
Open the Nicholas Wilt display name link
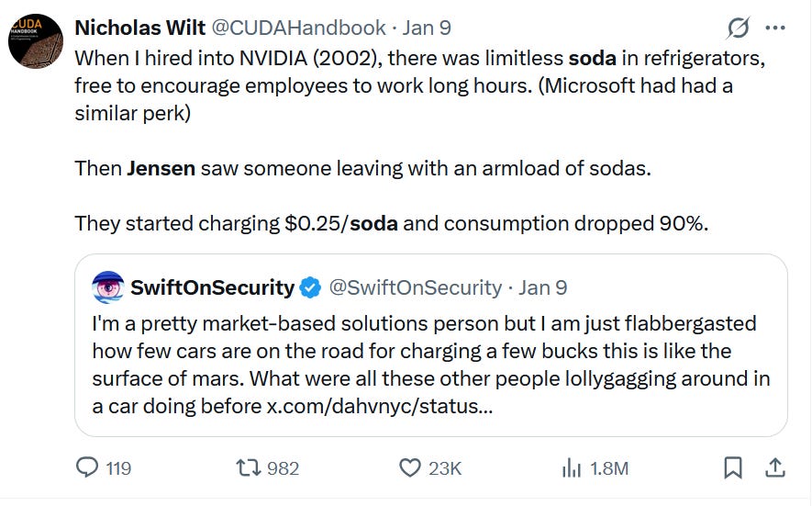pos(140,28)
